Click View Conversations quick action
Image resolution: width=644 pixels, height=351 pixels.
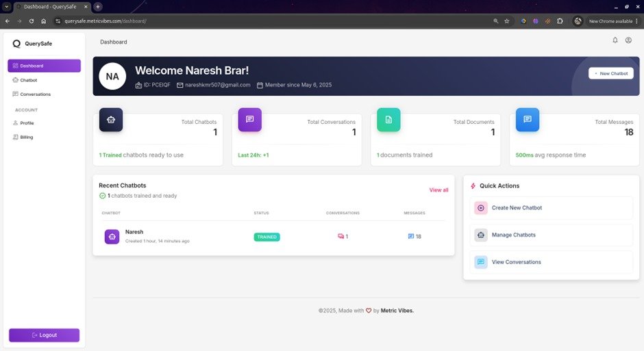click(x=552, y=262)
